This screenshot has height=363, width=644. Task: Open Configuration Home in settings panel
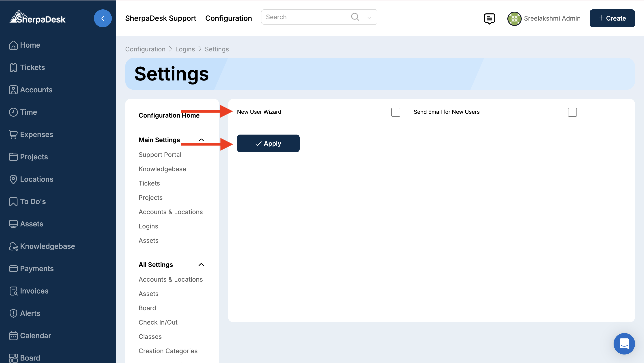tap(169, 115)
